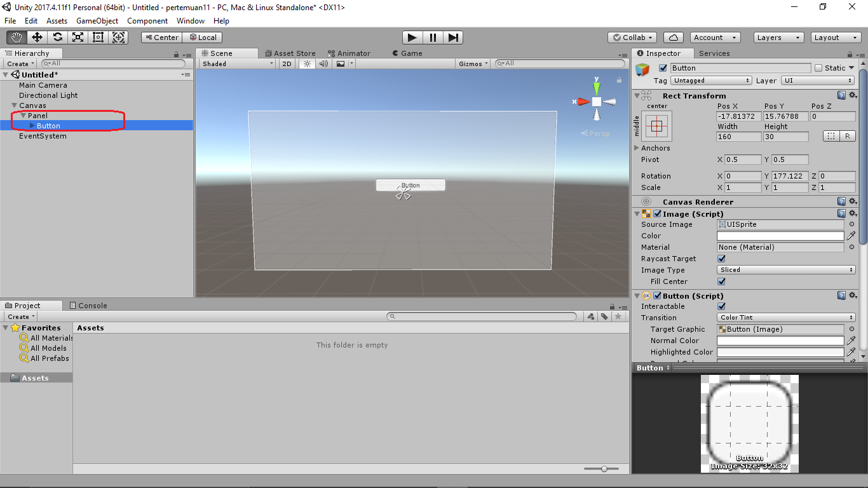The width and height of the screenshot is (868, 488).
Task: Select the Rect Transform tool
Action: coord(98,37)
